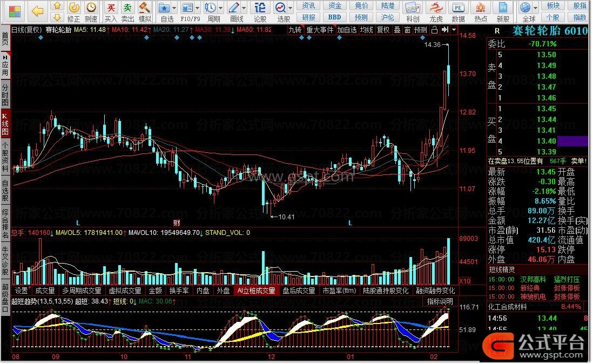The image size is (593, 364).
Task: Expand F10/F9 dropdown arrow
Action: (198, 8)
